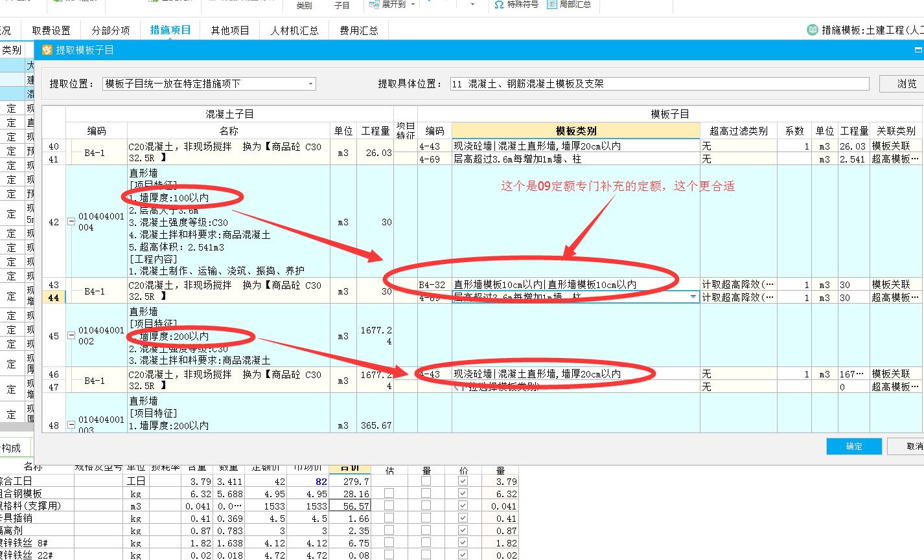Screen dimensions: 924x560
Task: Click the 措施模板 icon at top right
Action: click(x=813, y=30)
